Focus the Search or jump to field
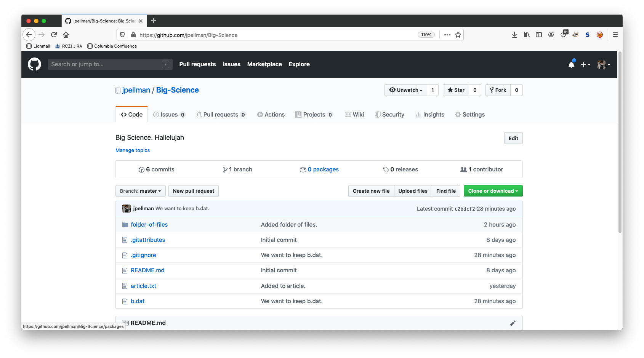This screenshot has width=644, height=358. coord(110,64)
